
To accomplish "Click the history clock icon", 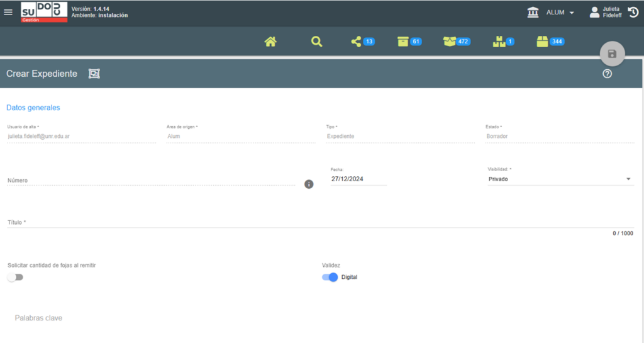I will [633, 12].
